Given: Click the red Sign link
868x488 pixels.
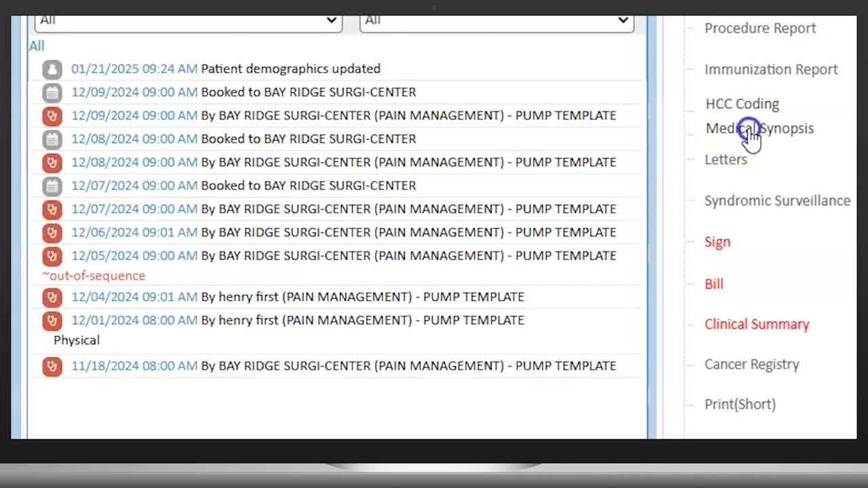Looking at the screenshot, I should pos(717,242).
